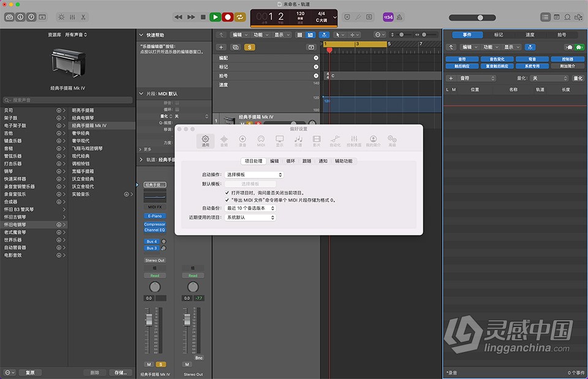Toggle the metronome button

coord(399,17)
